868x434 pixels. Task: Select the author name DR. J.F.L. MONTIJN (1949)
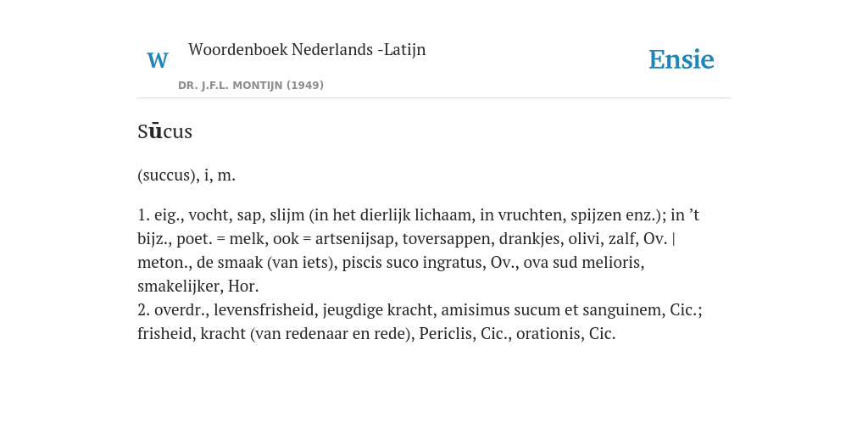(251, 86)
